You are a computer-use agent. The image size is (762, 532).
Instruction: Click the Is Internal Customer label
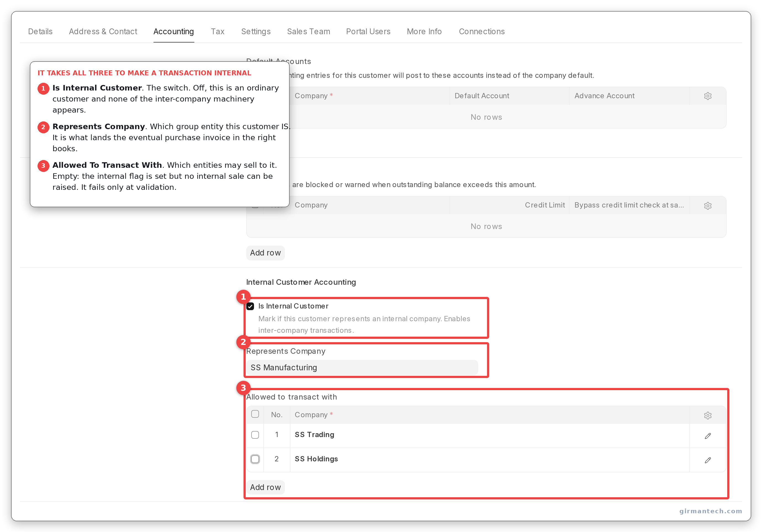point(293,306)
